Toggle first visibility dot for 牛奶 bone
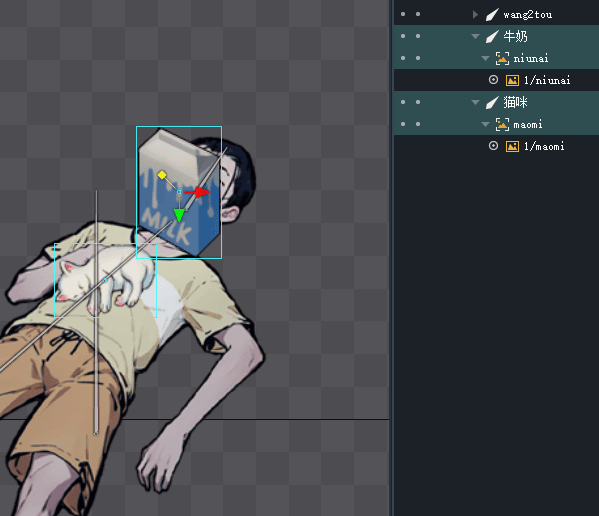 (x=403, y=36)
